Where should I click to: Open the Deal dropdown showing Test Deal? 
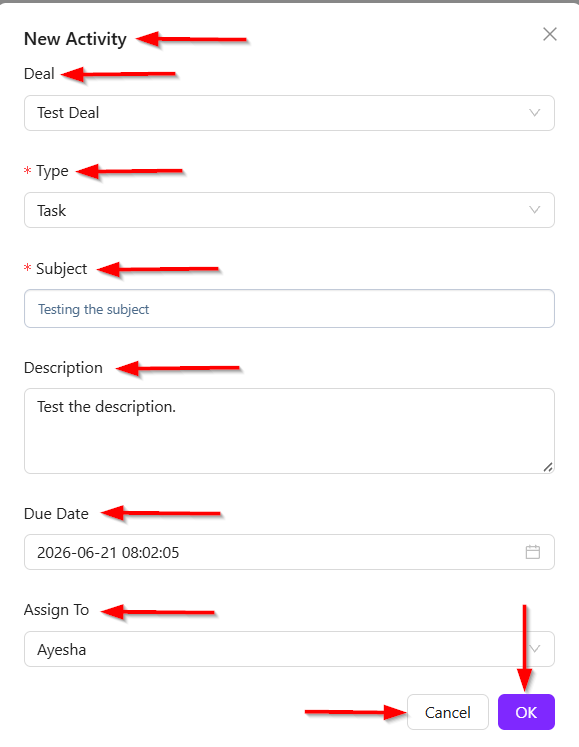289,113
